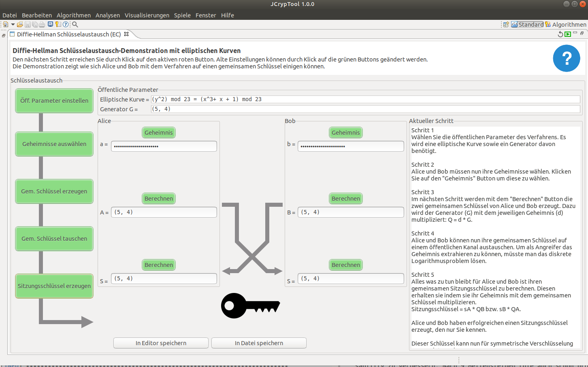Viewport: 588px width, 367px height.
Task: Click Bob's Berechnen button above field B
Action: tap(346, 199)
